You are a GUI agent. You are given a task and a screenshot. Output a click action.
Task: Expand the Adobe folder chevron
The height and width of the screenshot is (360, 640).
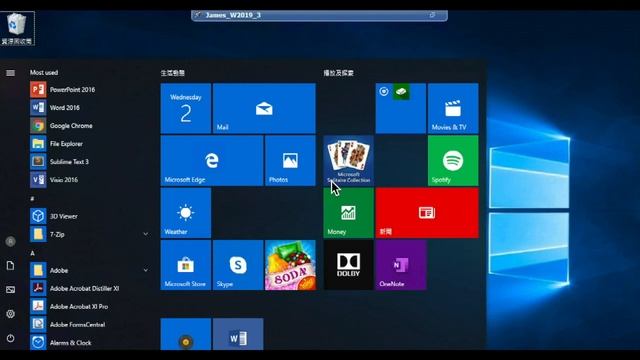click(146, 270)
